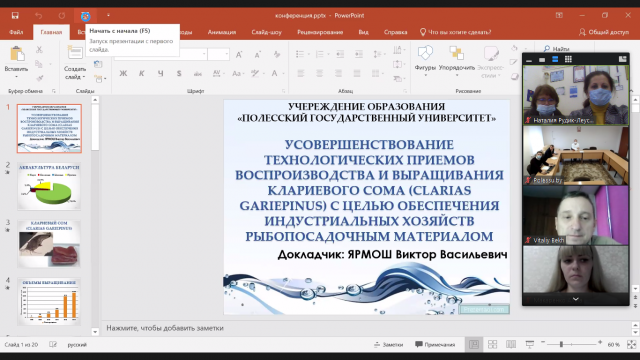The height and width of the screenshot is (360, 640).
Task: Fit slide to current window
Action: click(631, 344)
